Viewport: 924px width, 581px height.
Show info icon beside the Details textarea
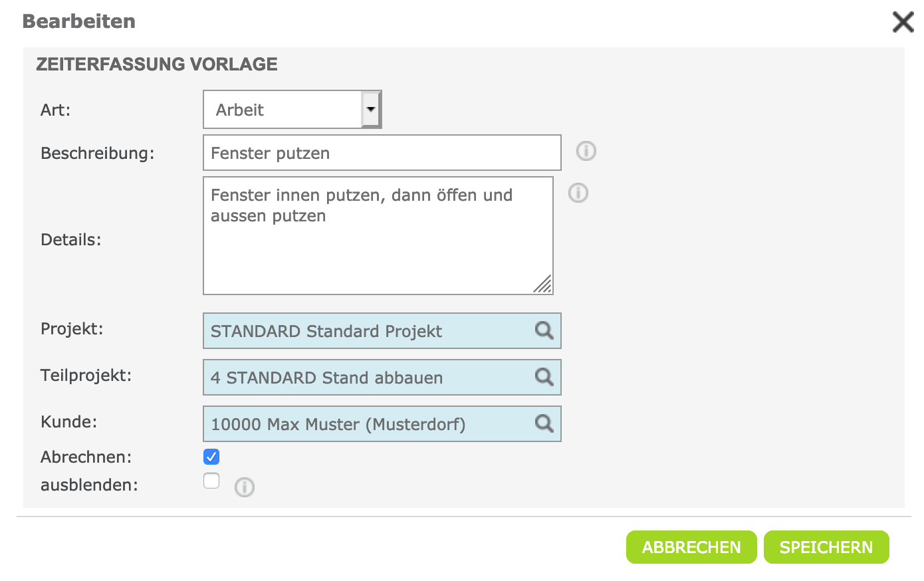tap(578, 193)
